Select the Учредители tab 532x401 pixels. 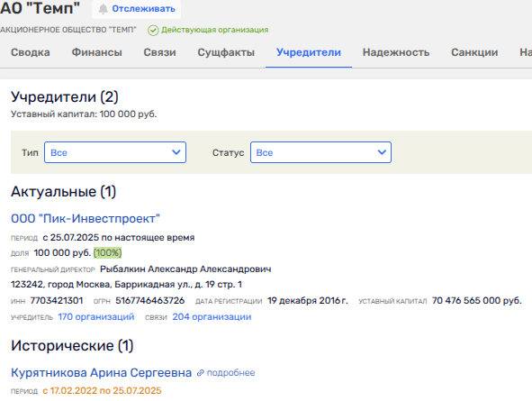(309, 52)
